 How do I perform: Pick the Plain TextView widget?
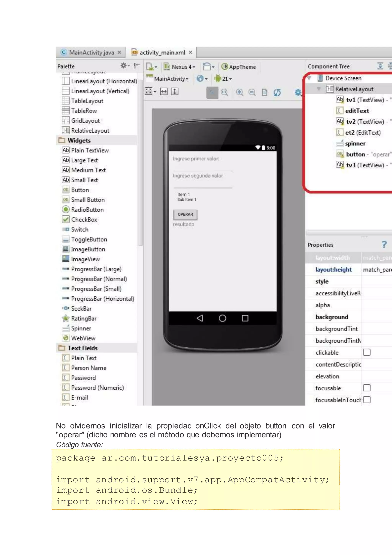point(85,150)
